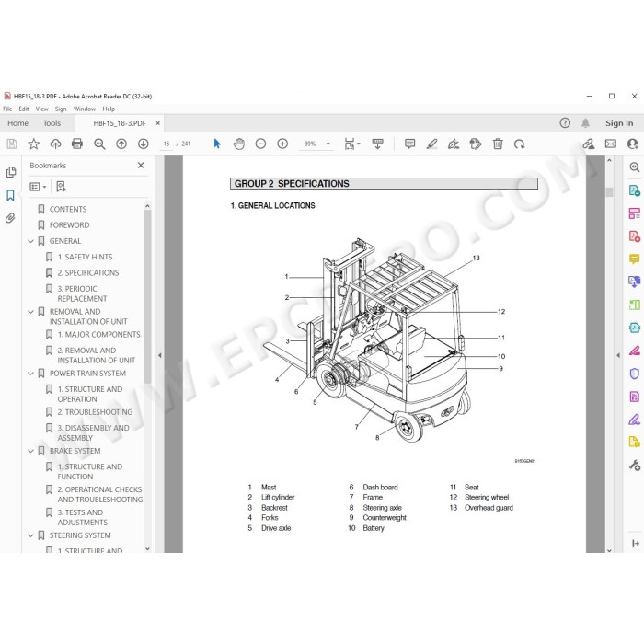The height and width of the screenshot is (644, 644).
Task: Add a new bookmark icon
Action: [x=61, y=187]
